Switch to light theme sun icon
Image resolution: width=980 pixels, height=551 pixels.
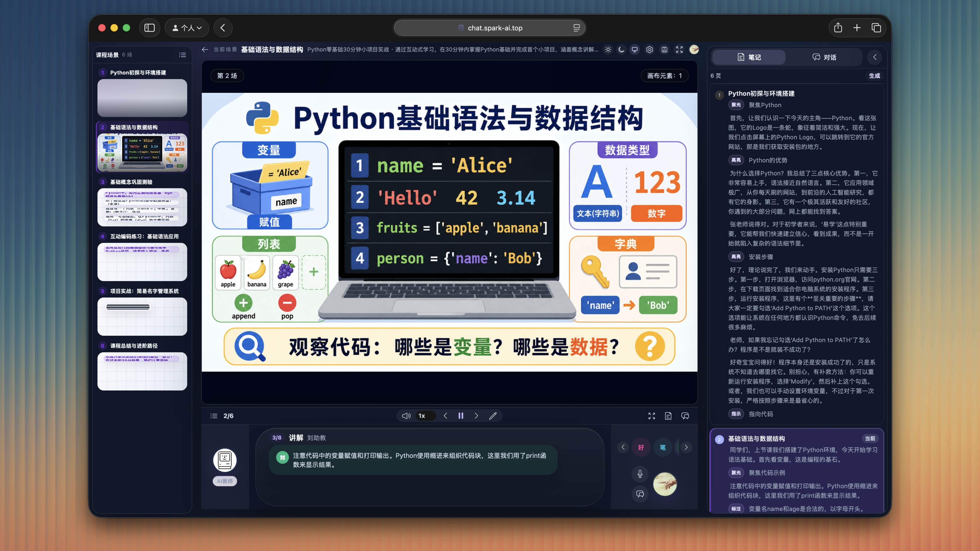[x=608, y=50]
